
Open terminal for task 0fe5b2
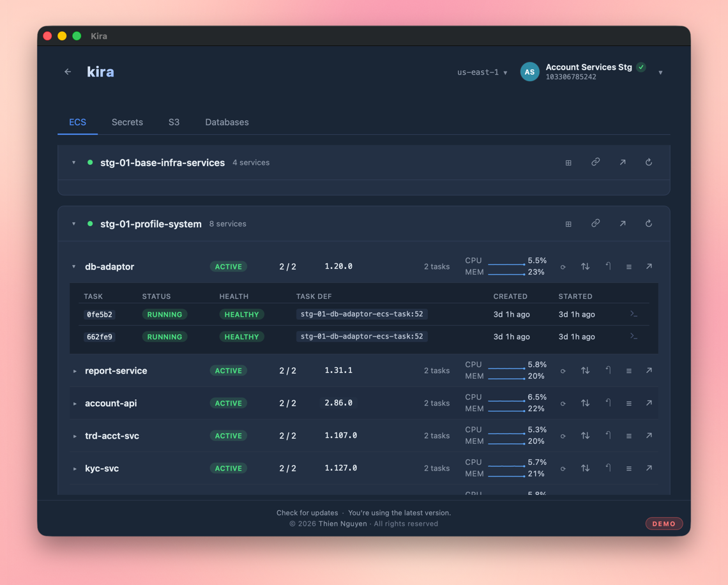[633, 314]
